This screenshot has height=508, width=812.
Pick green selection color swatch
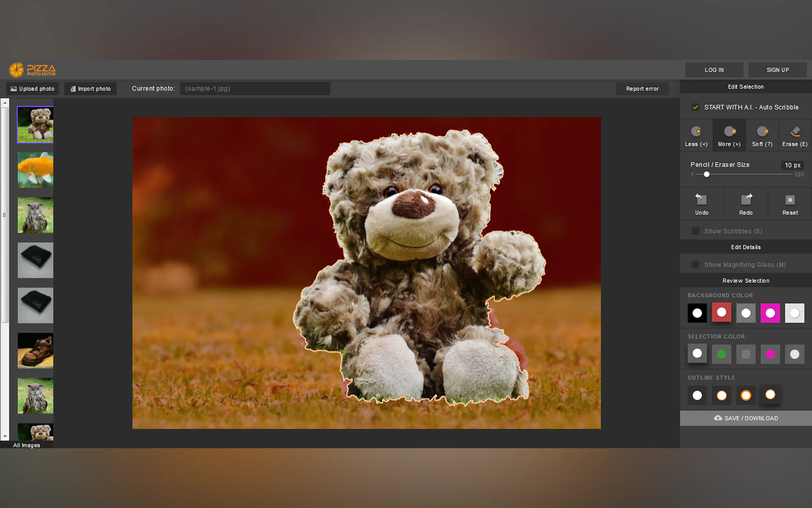(721, 354)
